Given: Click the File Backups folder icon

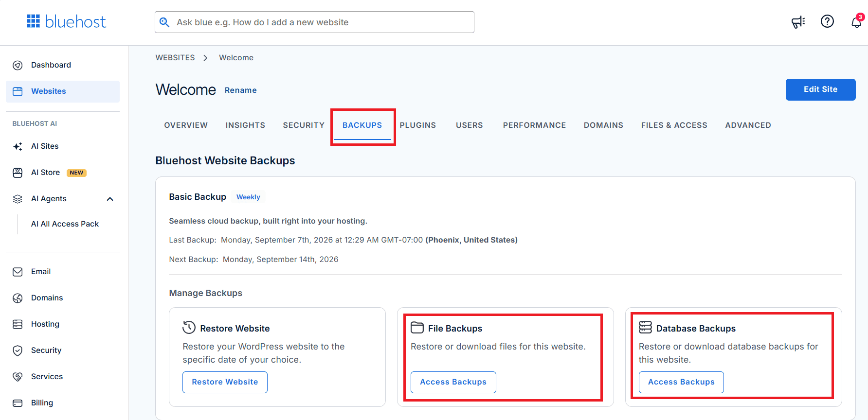Looking at the screenshot, I should pyautogui.click(x=417, y=328).
